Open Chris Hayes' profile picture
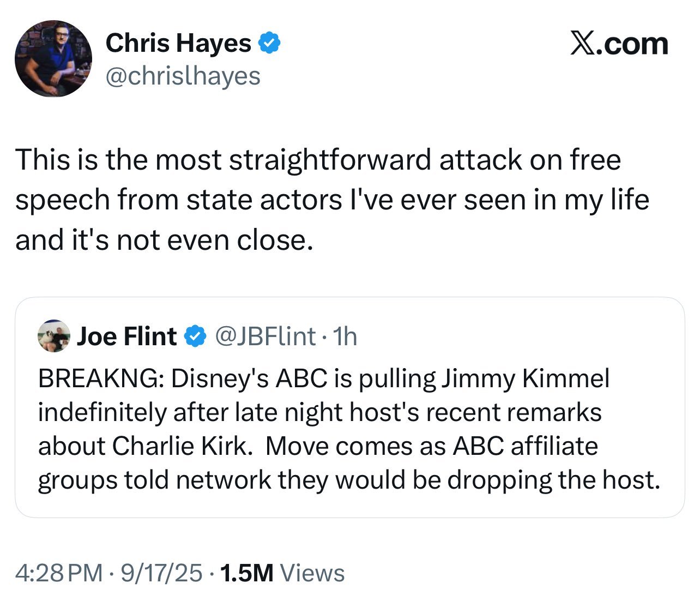The image size is (700, 601). 53,59
